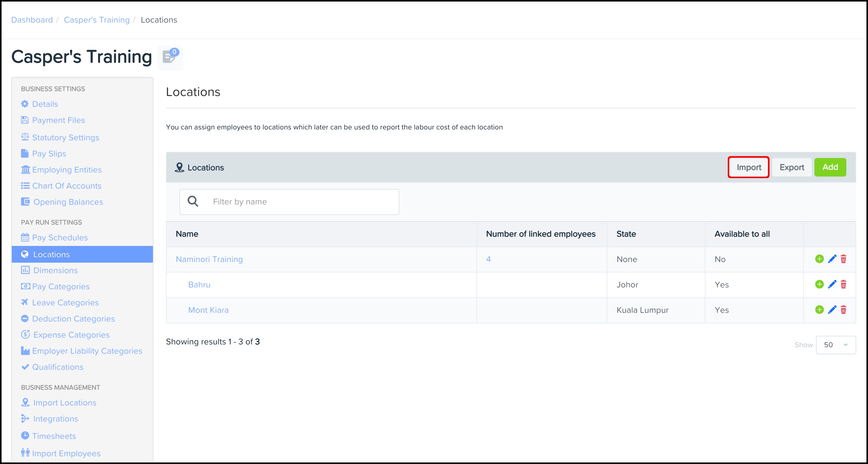
Task: Open the Naminori Training location link
Action: point(209,259)
